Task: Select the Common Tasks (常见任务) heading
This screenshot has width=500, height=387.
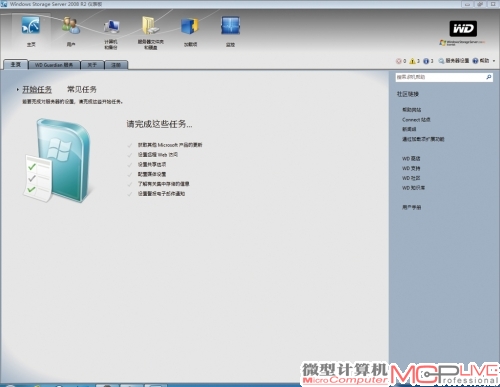Action: [x=82, y=89]
